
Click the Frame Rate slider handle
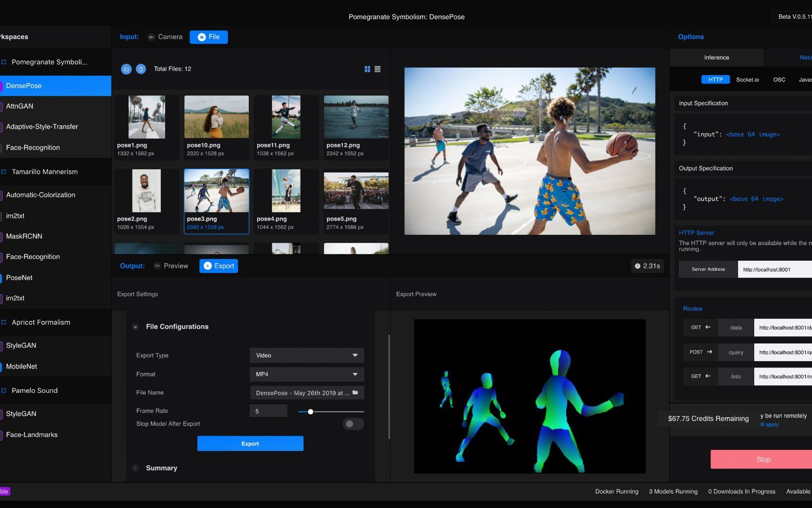point(310,411)
